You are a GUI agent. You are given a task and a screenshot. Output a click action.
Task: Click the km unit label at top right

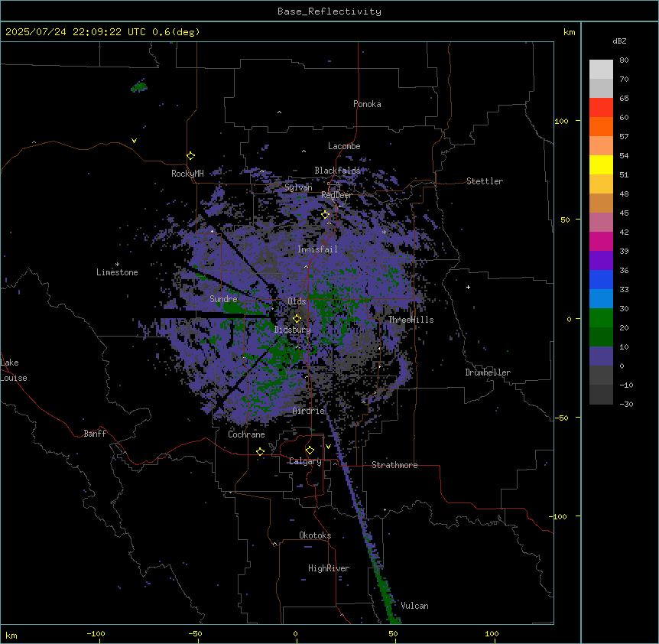570,32
